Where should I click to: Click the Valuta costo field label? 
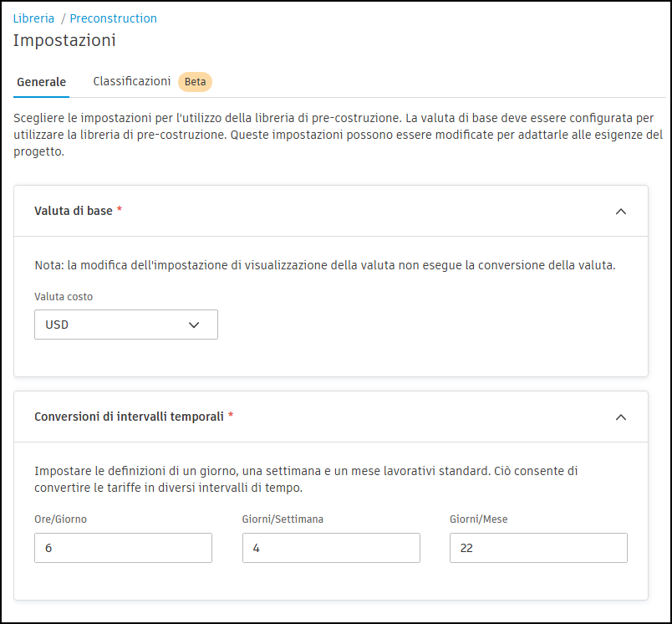64,297
